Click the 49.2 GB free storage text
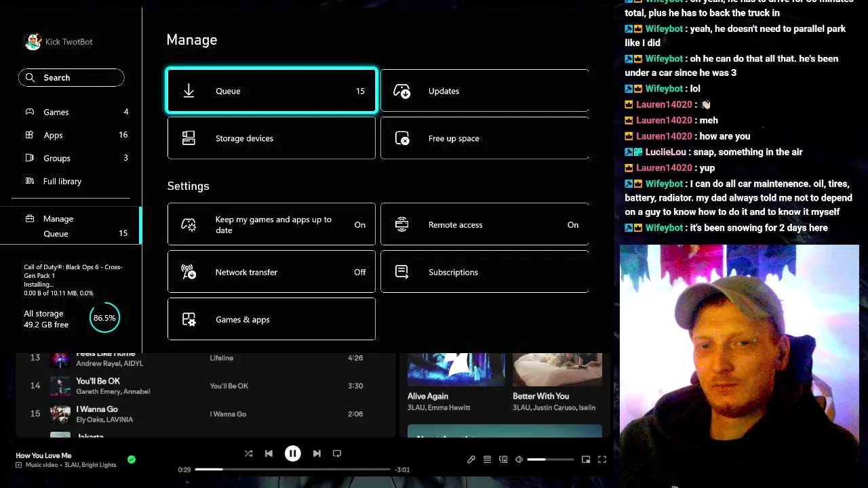868x488 pixels. pos(46,325)
